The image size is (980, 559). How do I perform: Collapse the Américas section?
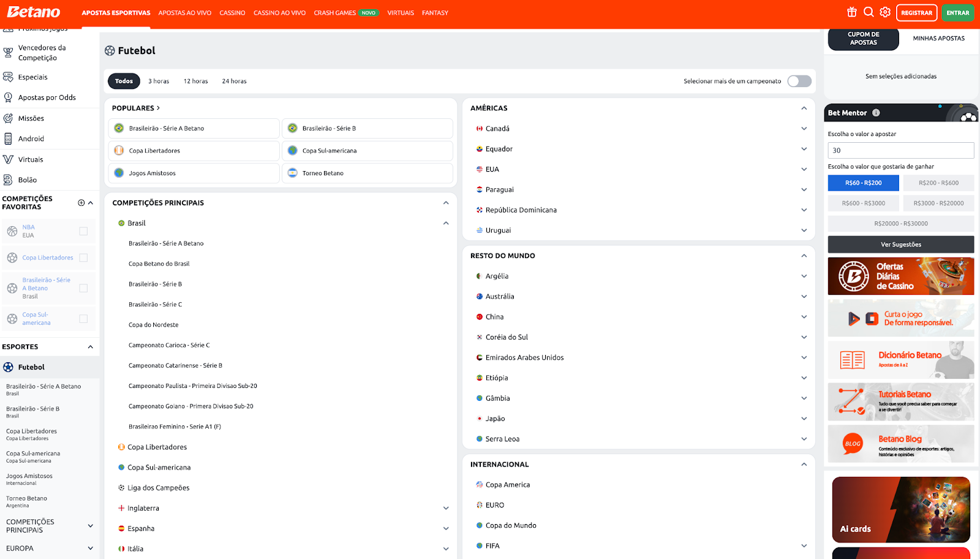[x=804, y=108]
